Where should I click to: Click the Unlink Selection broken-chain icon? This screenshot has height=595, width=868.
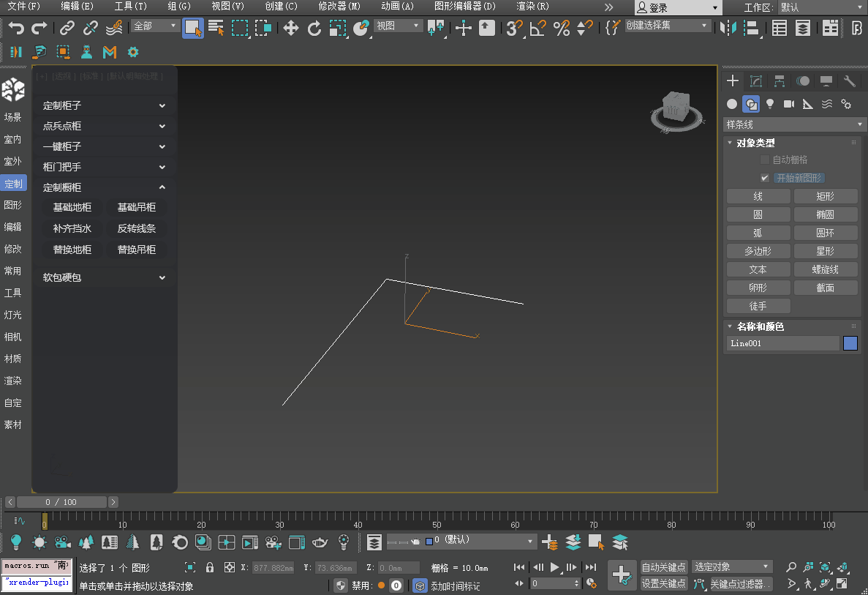90,28
